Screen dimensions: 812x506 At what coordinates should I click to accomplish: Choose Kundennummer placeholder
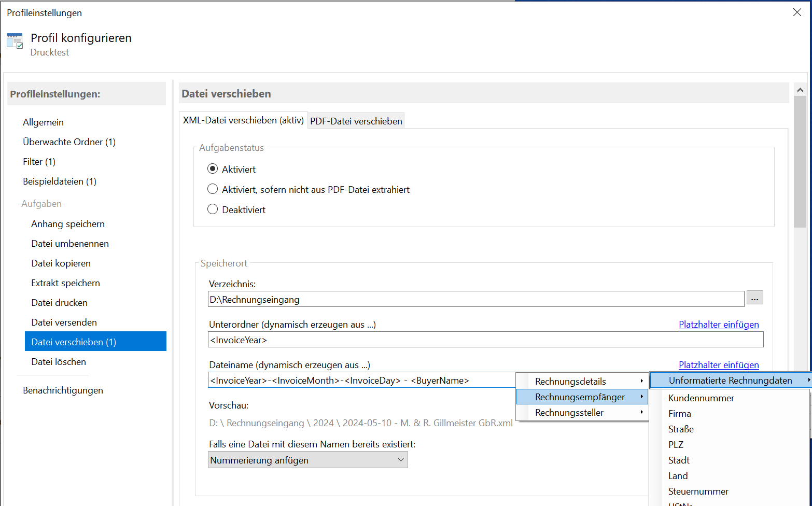click(x=701, y=398)
